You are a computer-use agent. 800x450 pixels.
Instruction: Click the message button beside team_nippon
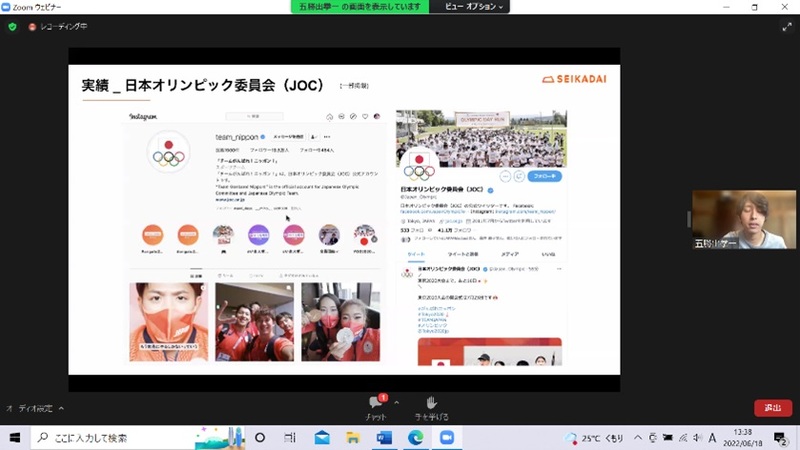tap(288, 137)
